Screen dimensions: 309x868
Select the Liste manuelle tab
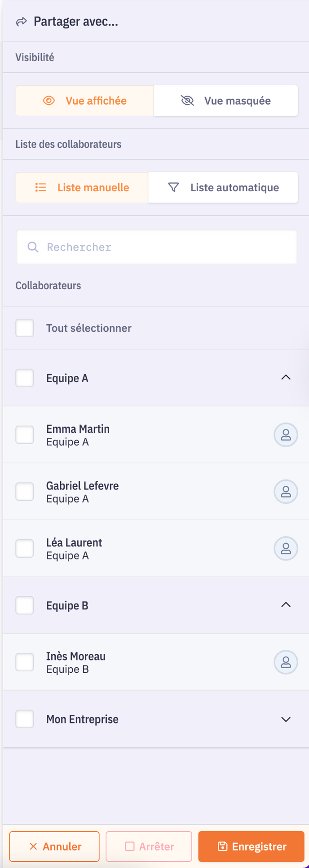pos(82,187)
